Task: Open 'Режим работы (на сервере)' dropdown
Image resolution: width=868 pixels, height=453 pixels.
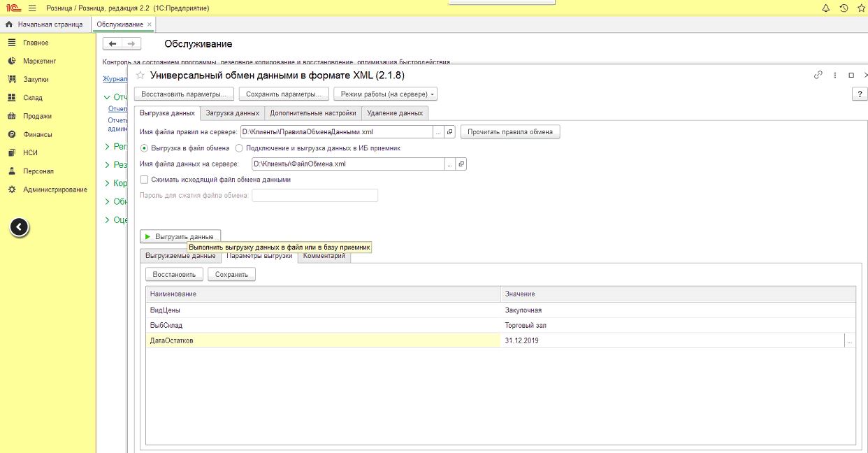Action: point(386,94)
